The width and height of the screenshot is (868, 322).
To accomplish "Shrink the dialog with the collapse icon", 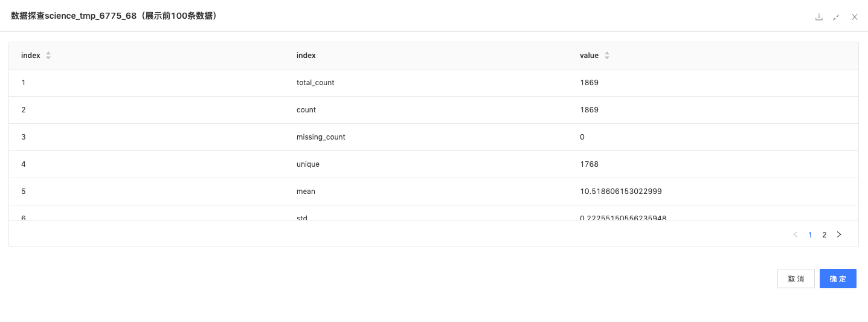I will [x=837, y=17].
